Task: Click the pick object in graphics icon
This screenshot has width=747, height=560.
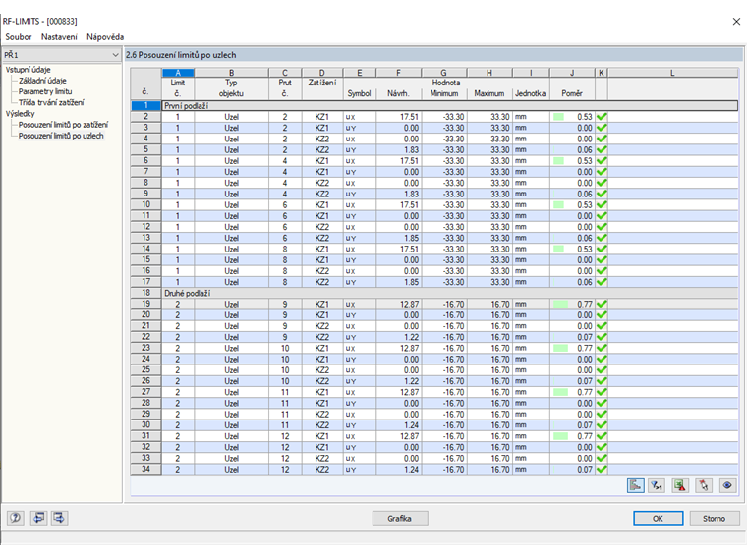Action: [704, 485]
